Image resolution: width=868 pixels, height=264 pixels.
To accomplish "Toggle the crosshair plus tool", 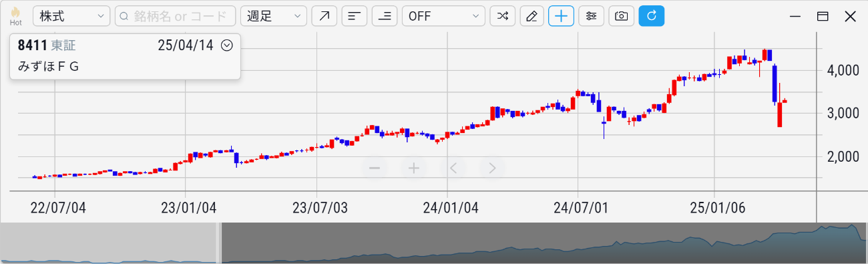I will 562,16.
